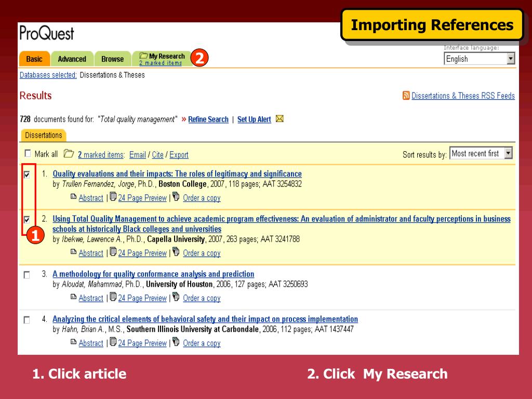This screenshot has width=532, height=399.
Task: Click page preview icon for result 2
Action: coord(113,252)
